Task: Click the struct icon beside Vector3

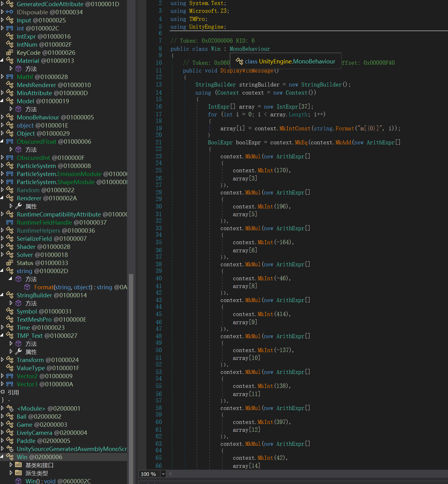Action: click(10, 384)
